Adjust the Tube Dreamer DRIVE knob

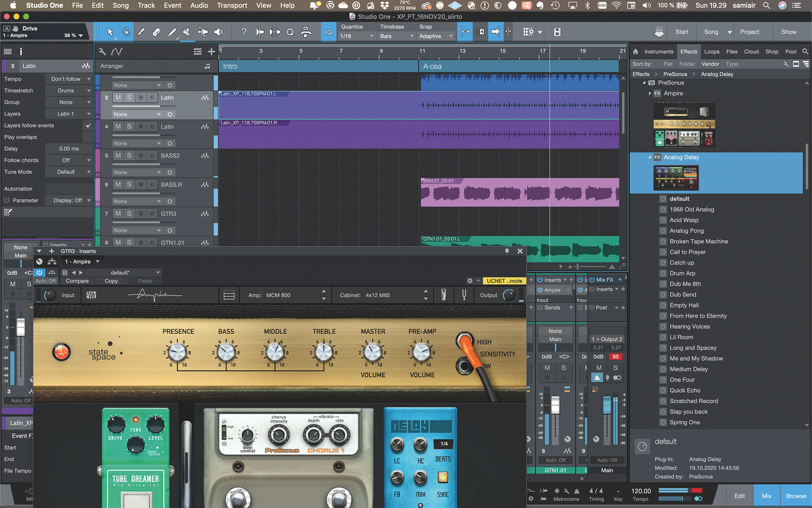116,424
